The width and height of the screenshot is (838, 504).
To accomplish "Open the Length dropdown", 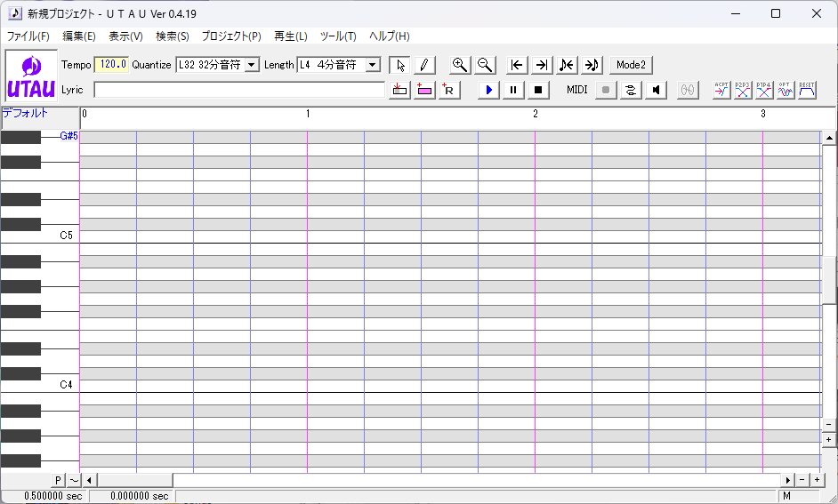I will [373, 65].
